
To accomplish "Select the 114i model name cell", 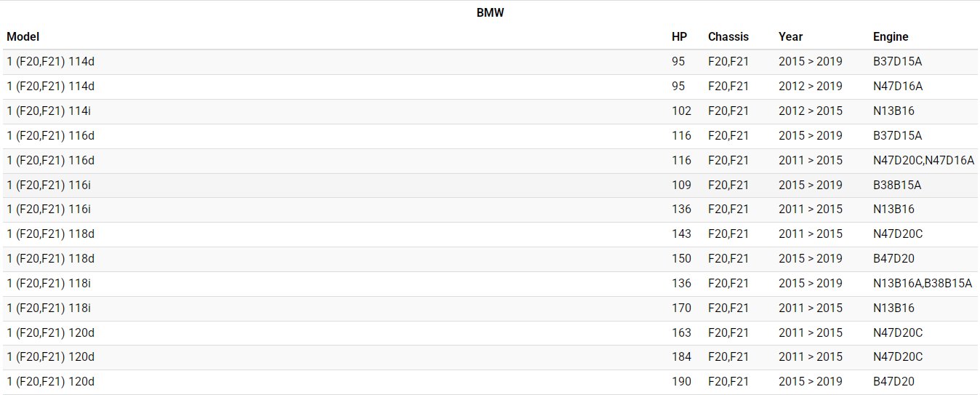I will (x=49, y=111).
